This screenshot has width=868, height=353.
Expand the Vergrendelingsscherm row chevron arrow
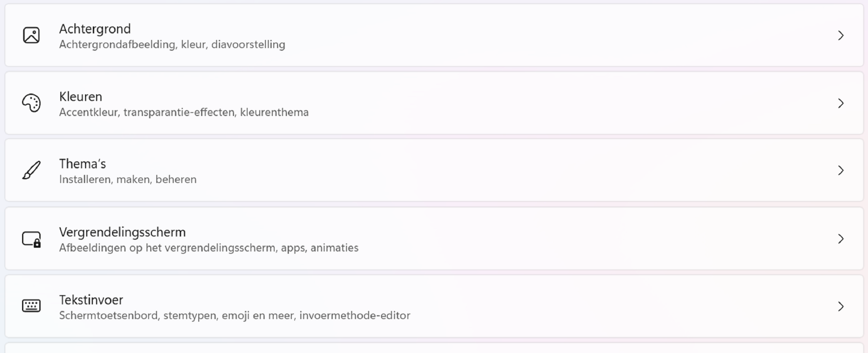841,239
